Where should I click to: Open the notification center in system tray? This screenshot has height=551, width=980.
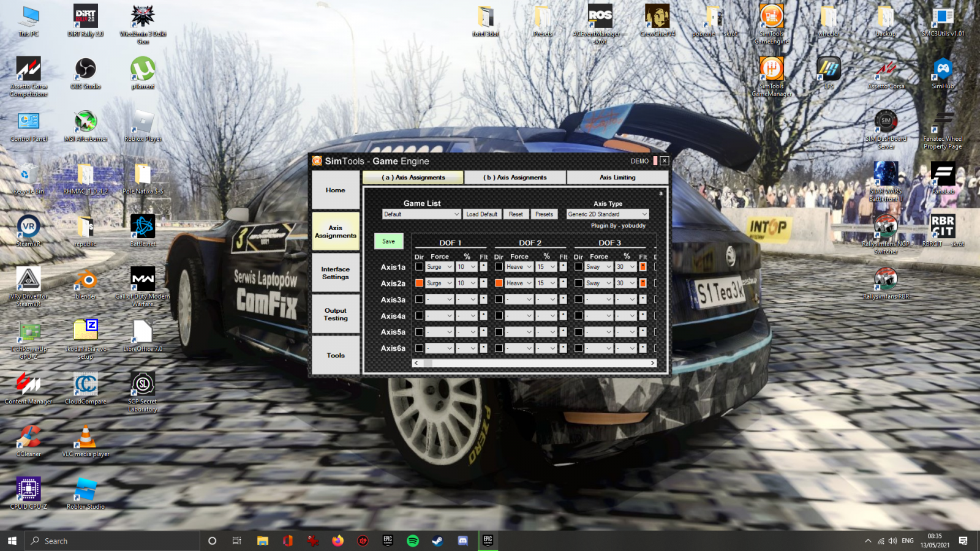click(x=963, y=541)
